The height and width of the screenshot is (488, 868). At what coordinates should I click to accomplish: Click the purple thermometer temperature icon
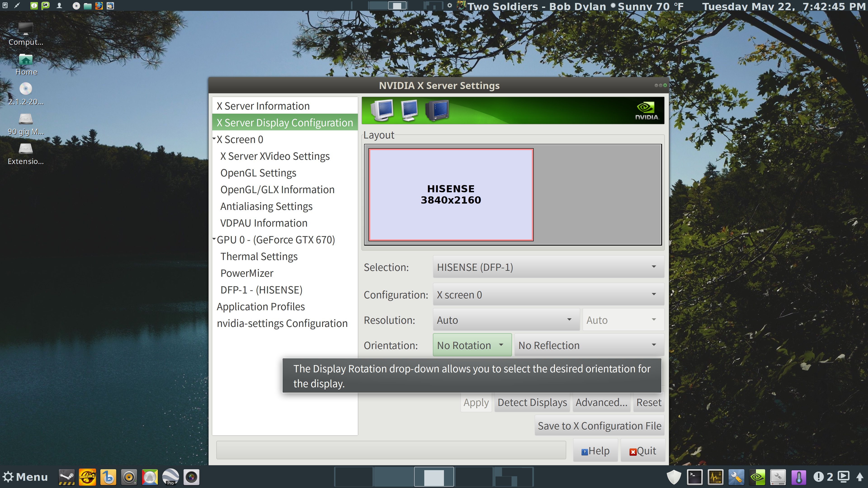(x=799, y=477)
